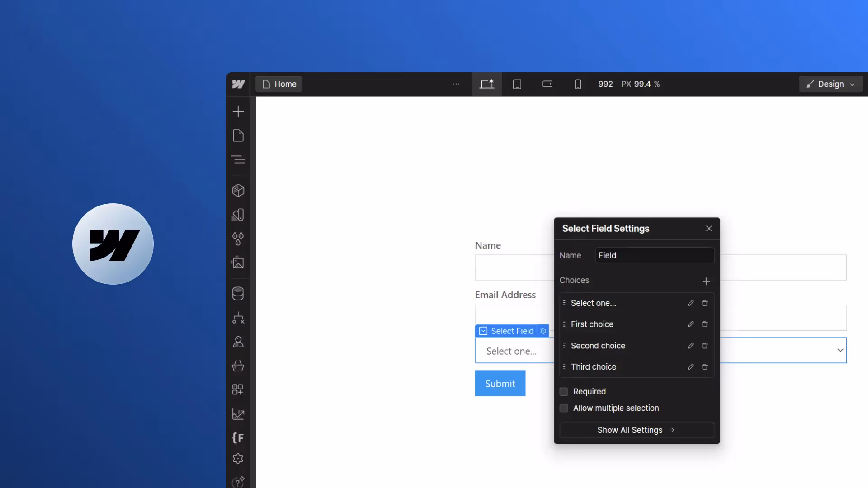Open the Add Elements panel
The width and height of the screenshot is (868, 488).
click(238, 111)
